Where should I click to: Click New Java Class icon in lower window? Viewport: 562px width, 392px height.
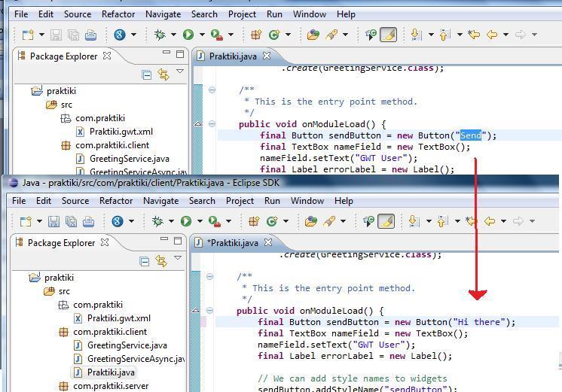pyautogui.click(x=272, y=221)
